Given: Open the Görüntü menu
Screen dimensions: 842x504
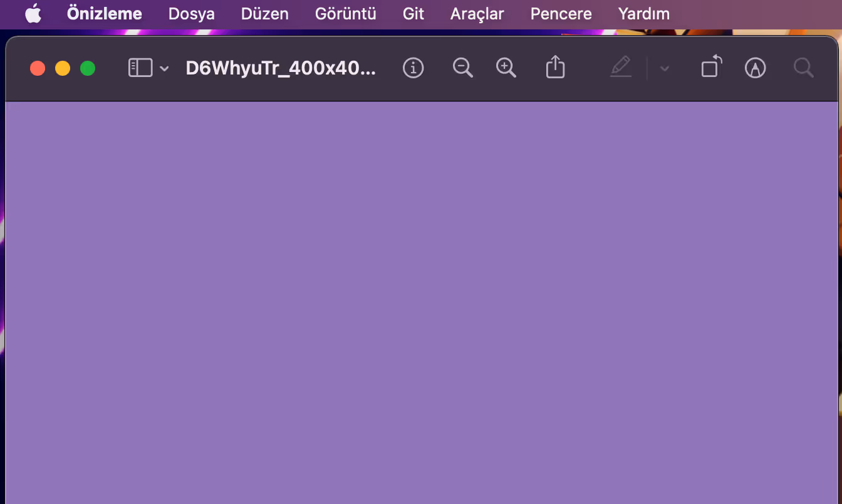Looking at the screenshot, I should coord(345,14).
